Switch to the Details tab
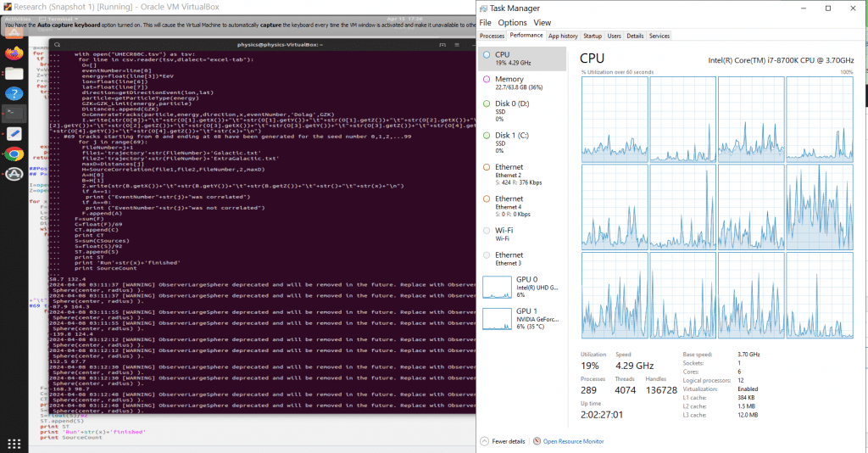Screen dimensions: 868x453 [x=635, y=36]
